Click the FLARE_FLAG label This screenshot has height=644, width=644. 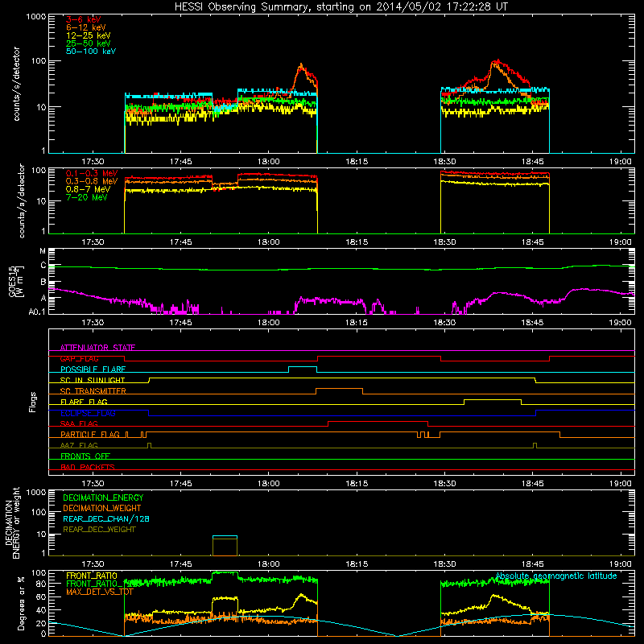click(84, 402)
